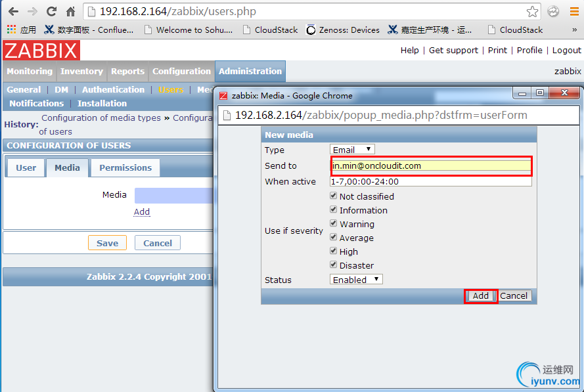Screen dimensions: 584x392
Task: Click the ZABBIX logo
Action: point(41,51)
